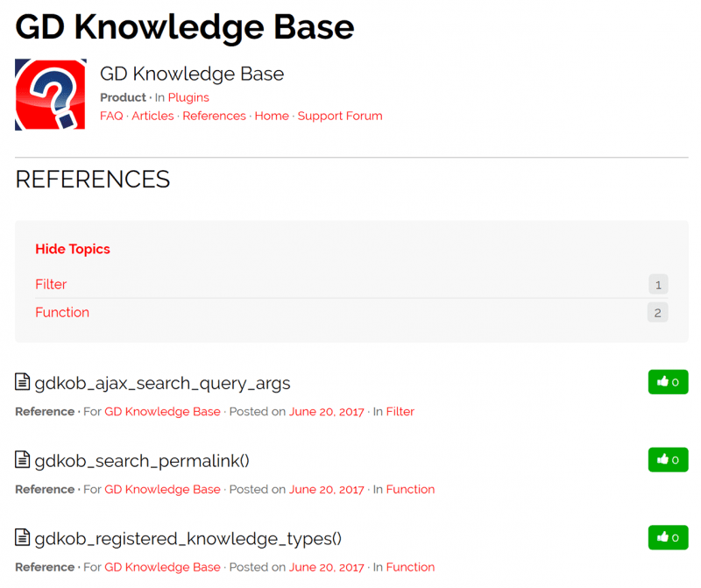Click June 20, 2017 date under gdkob_registered_knowledge_types()
The image size is (701, 588).
pyautogui.click(x=326, y=567)
